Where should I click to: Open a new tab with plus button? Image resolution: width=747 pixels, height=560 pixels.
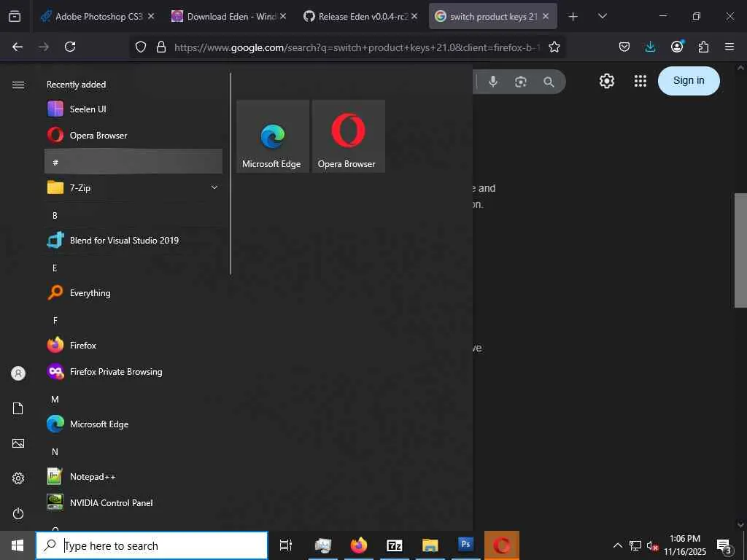(x=573, y=17)
